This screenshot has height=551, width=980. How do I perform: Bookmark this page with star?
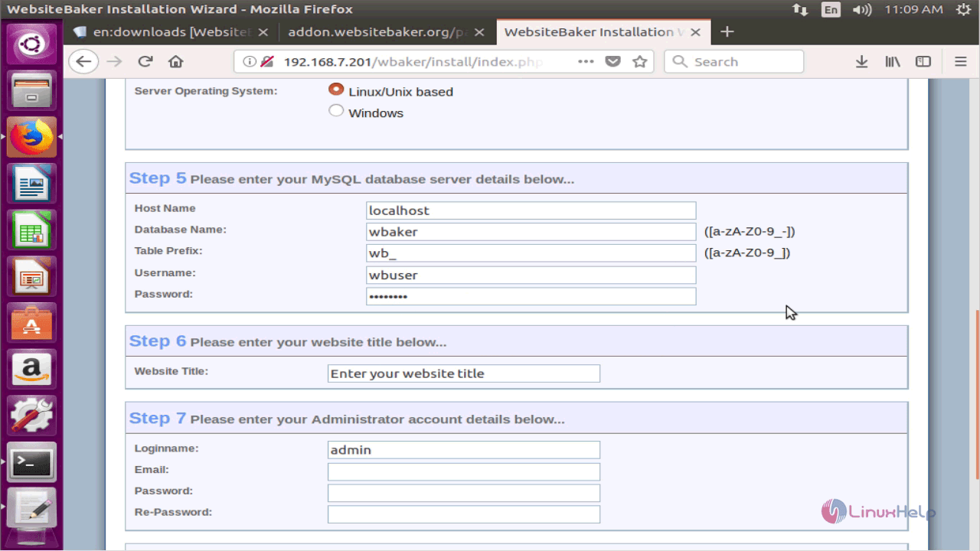click(x=640, y=62)
